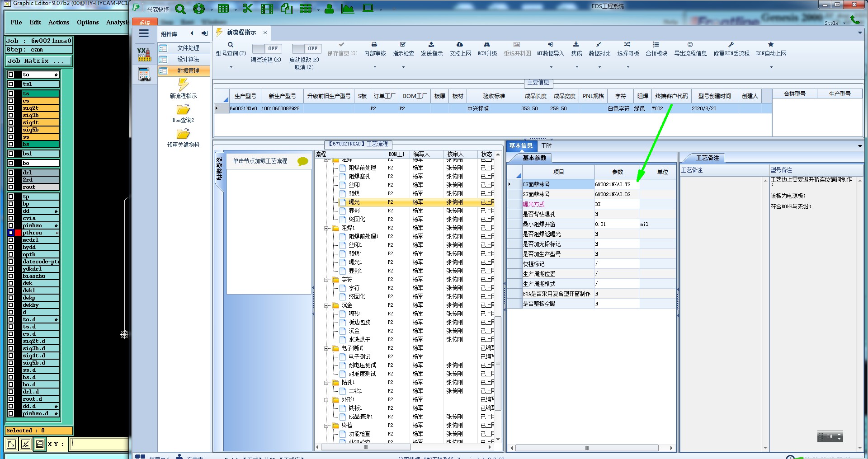Image resolution: width=868 pixels, height=459 pixels.
Task: Collapse the 字符 tree node
Action: point(326,280)
